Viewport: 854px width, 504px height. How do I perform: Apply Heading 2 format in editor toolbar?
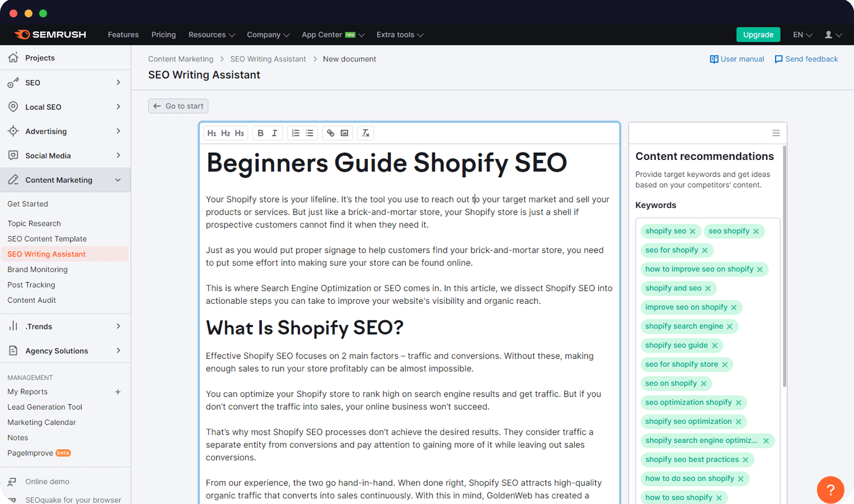tap(226, 133)
